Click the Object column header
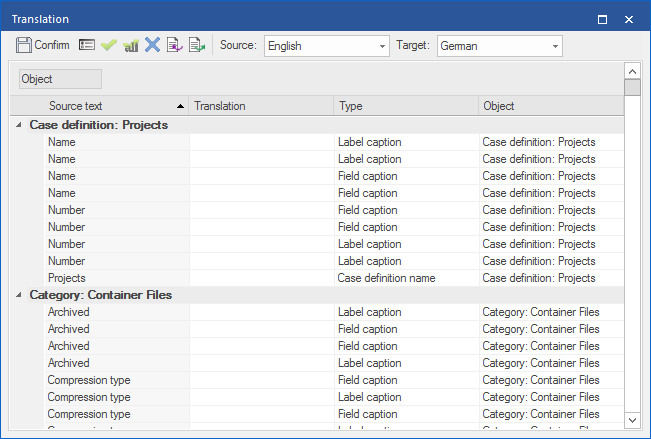Image resolution: width=651 pixels, height=439 pixels. [x=551, y=106]
